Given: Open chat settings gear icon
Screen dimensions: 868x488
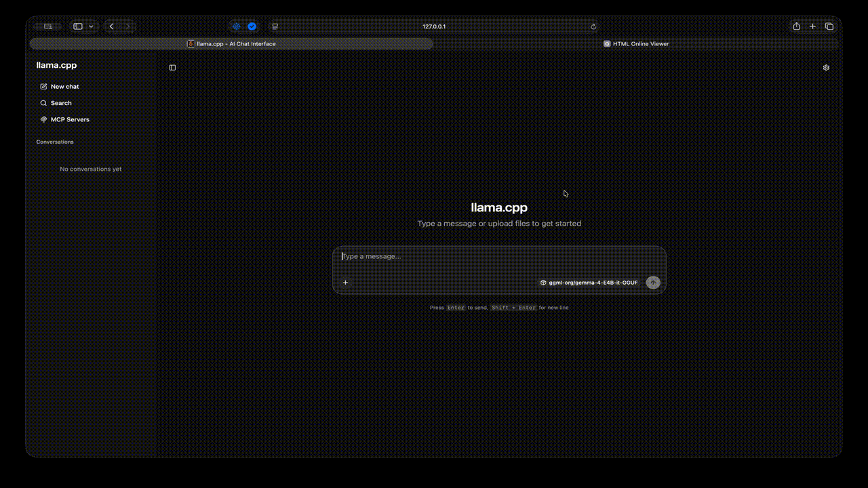Looking at the screenshot, I should click(x=826, y=68).
